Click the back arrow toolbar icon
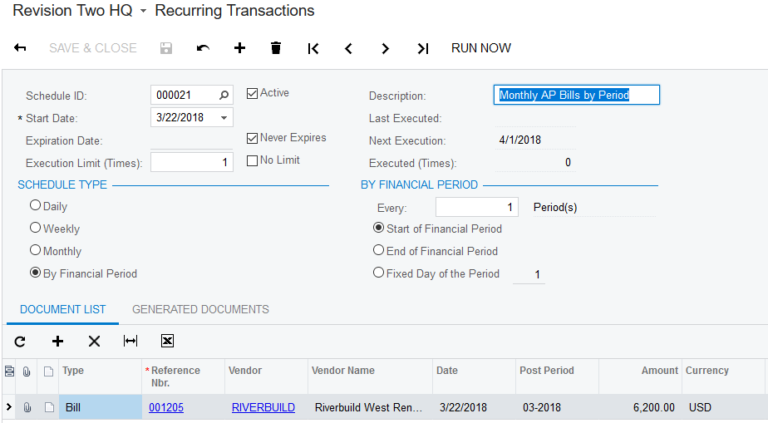768x423 pixels. click(x=20, y=48)
